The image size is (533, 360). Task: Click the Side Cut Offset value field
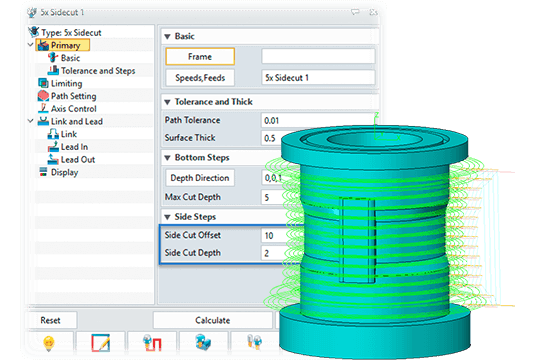pos(275,235)
